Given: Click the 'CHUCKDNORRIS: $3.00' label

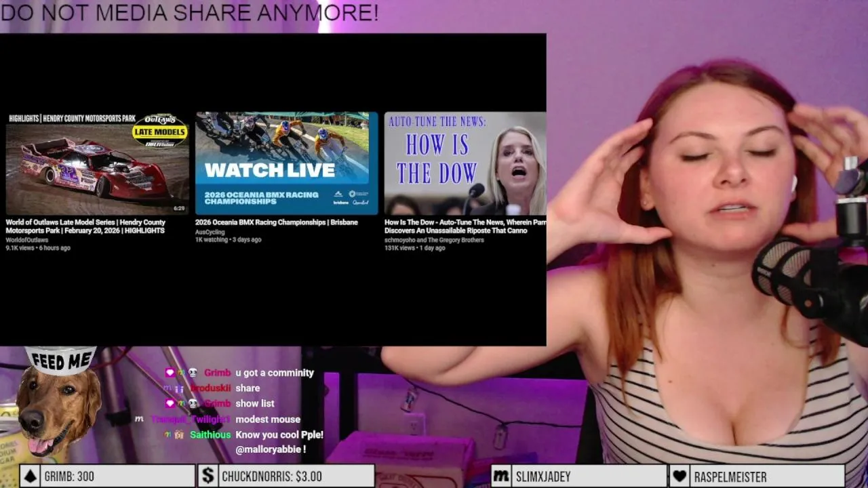Looking at the screenshot, I should click(x=272, y=476).
